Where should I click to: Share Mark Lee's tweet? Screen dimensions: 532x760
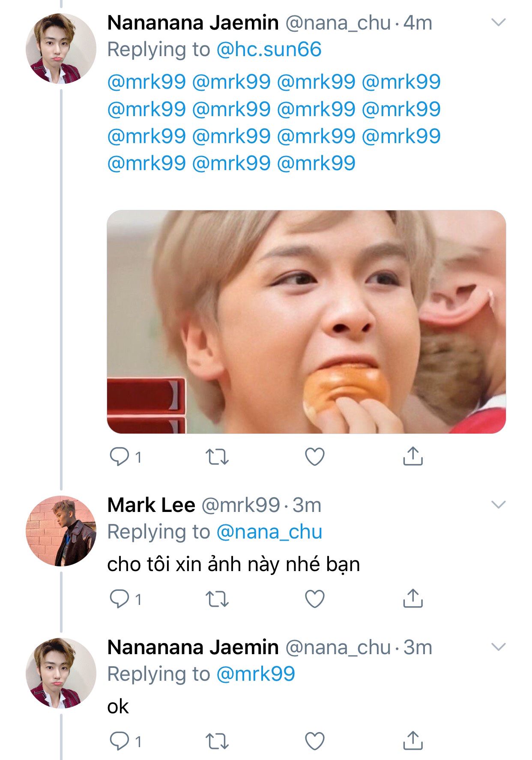412,598
